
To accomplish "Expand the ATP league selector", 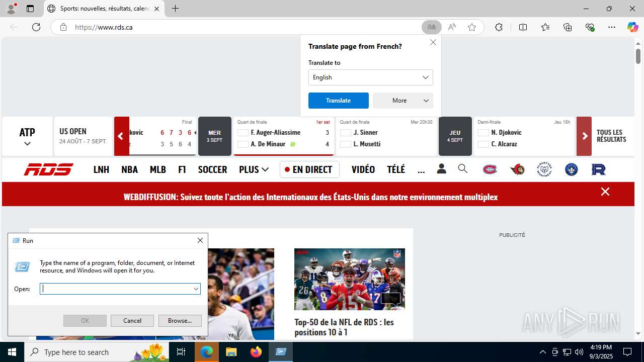I will tap(27, 136).
